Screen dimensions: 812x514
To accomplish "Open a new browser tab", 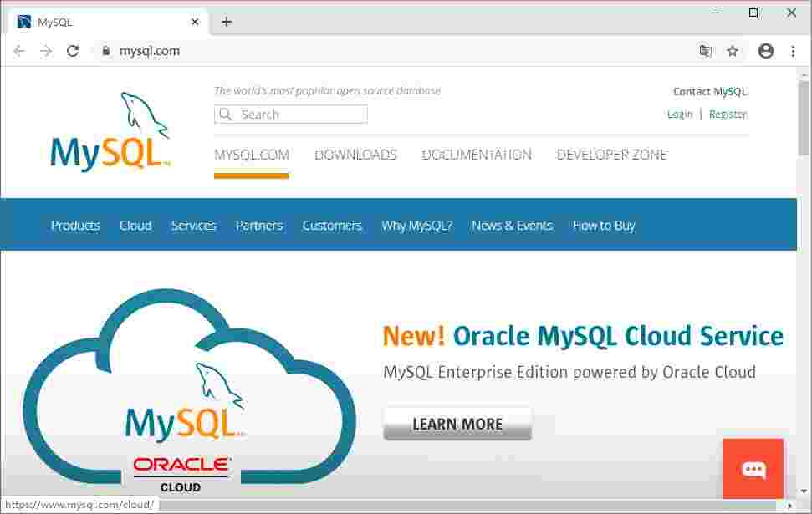I will (x=227, y=22).
